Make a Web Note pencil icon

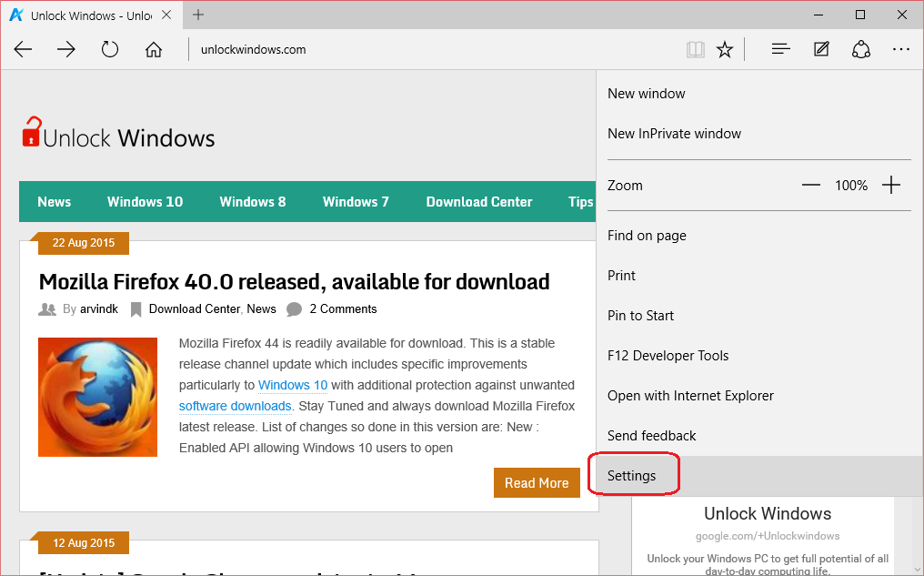tap(821, 49)
